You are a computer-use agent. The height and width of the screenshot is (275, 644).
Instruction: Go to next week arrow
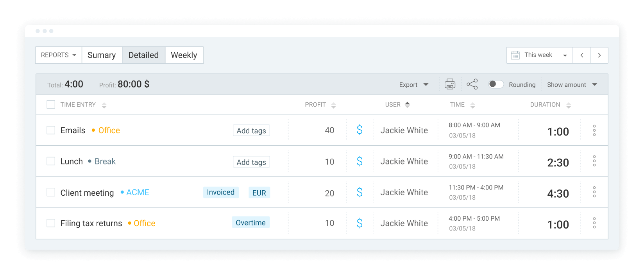click(599, 55)
